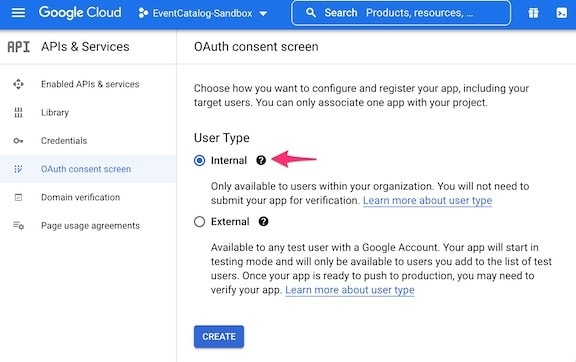Image resolution: width=576 pixels, height=362 pixels.
Task: Go to Library page
Action: pos(88,112)
